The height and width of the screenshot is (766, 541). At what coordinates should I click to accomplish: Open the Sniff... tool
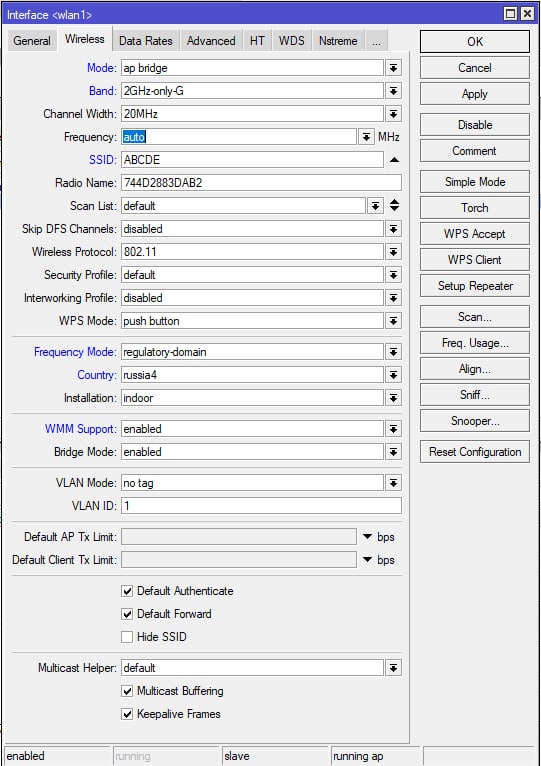475,394
